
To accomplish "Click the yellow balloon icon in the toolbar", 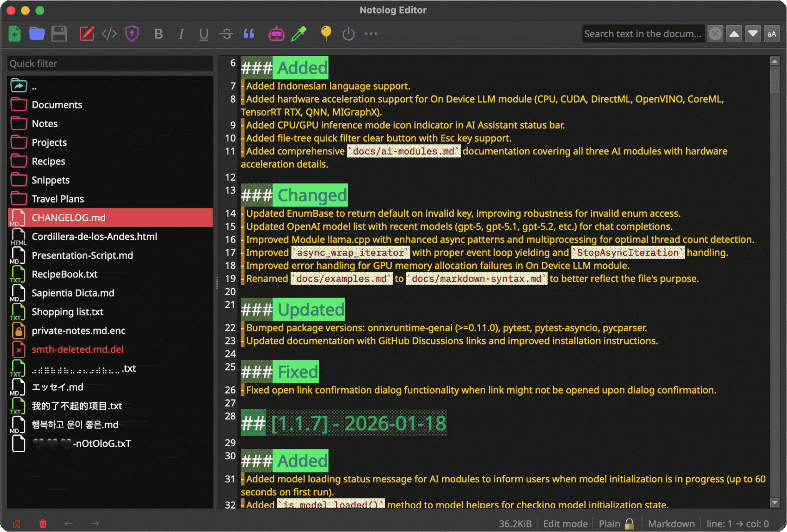I will pos(326,34).
